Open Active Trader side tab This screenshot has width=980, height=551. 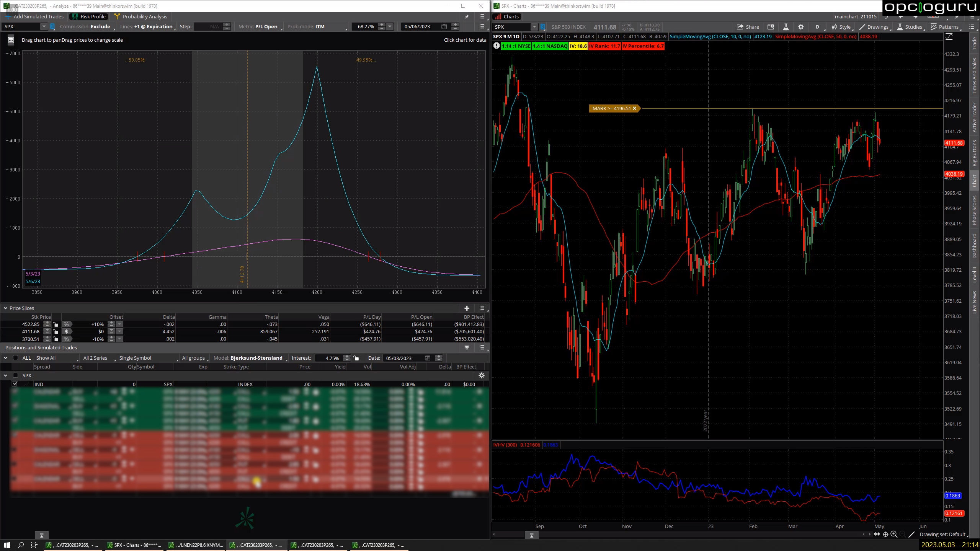point(974,117)
